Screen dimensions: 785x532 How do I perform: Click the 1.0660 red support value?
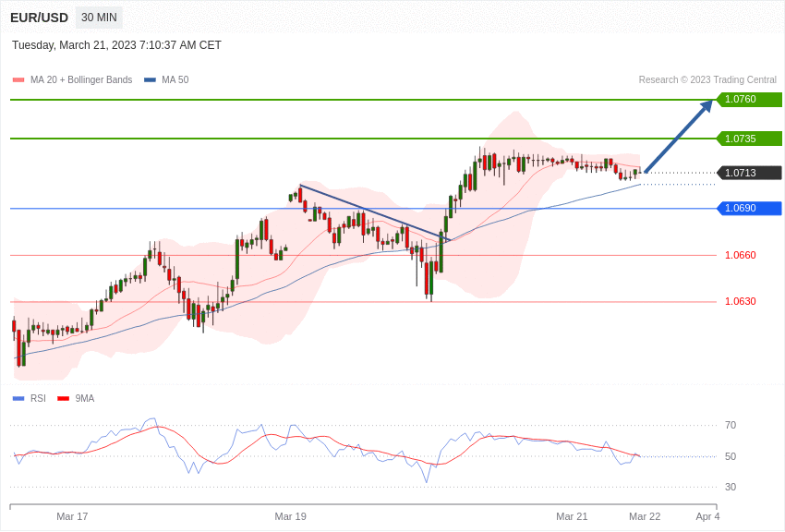pyautogui.click(x=741, y=255)
